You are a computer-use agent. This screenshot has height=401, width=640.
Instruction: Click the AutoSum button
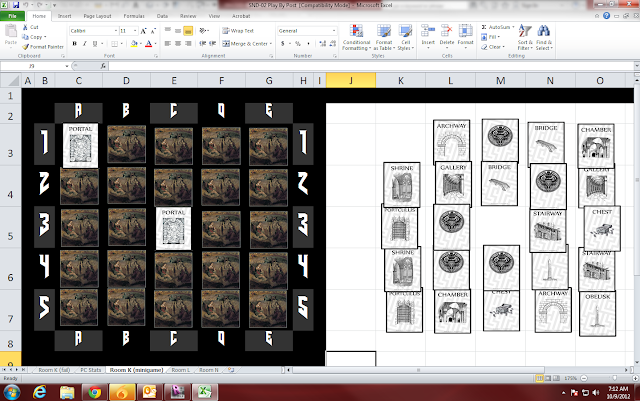496,27
